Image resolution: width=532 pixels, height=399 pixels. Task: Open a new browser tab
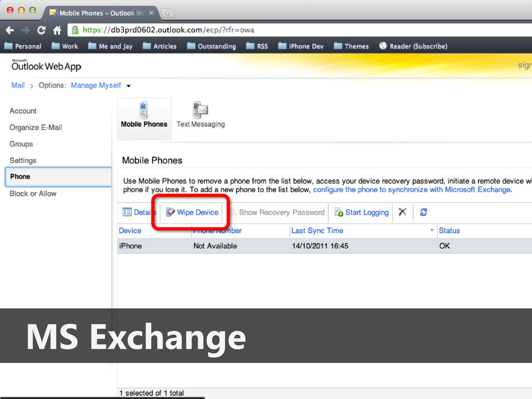click(x=168, y=13)
